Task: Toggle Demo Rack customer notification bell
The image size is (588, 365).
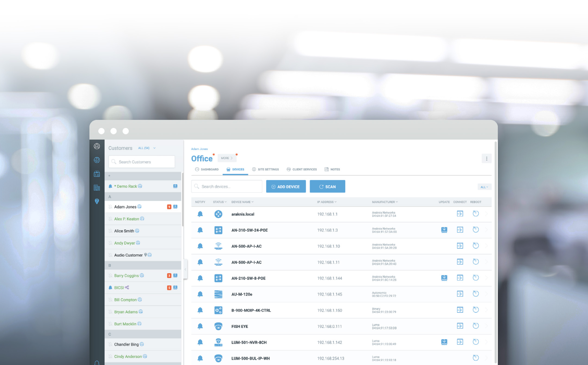Action: click(110, 186)
